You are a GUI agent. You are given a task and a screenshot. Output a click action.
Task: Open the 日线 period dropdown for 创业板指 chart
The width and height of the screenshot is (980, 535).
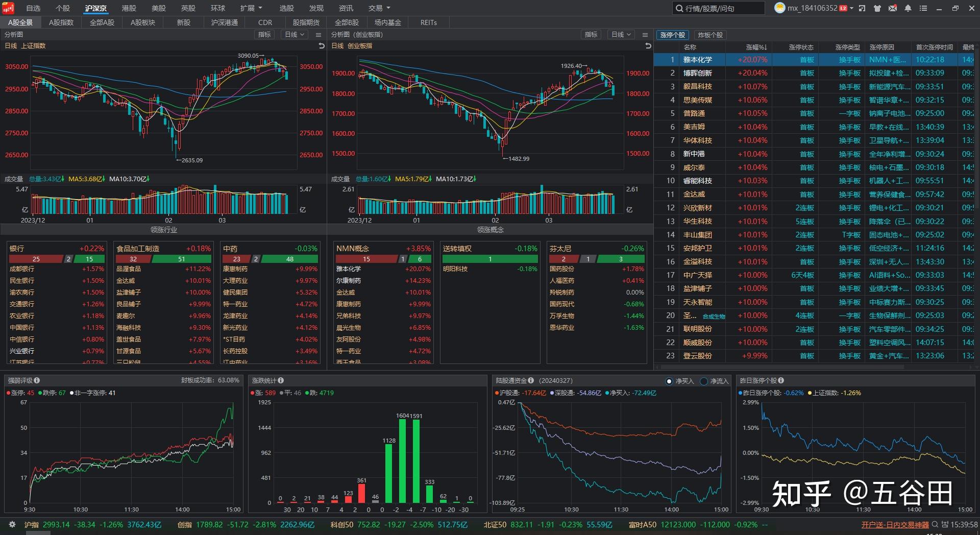click(x=621, y=35)
